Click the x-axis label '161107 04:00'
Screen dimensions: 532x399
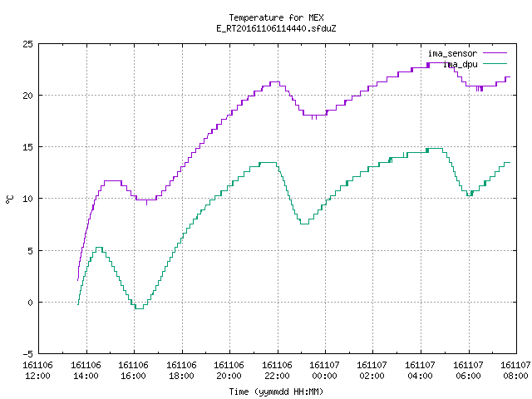coord(421,371)
